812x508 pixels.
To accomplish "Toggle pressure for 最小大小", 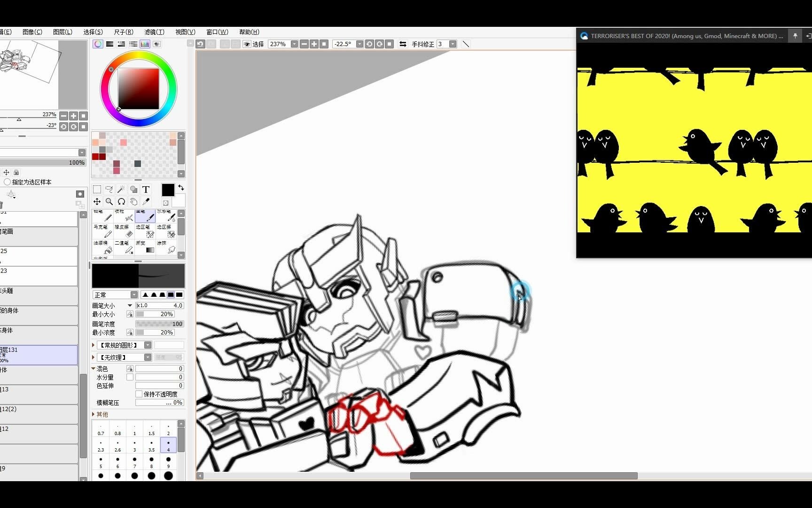I will click(130, 314).
